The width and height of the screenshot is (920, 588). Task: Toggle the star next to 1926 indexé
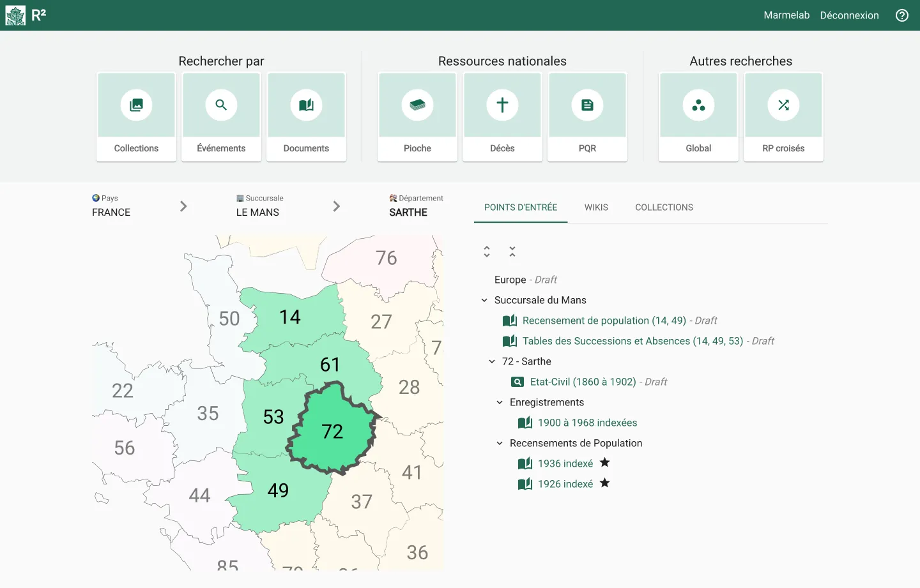604,483
